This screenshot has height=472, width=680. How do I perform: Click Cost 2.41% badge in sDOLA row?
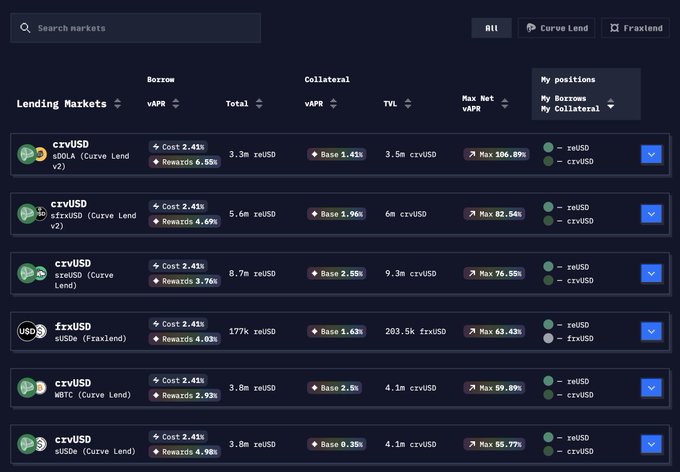coord(178,147)
